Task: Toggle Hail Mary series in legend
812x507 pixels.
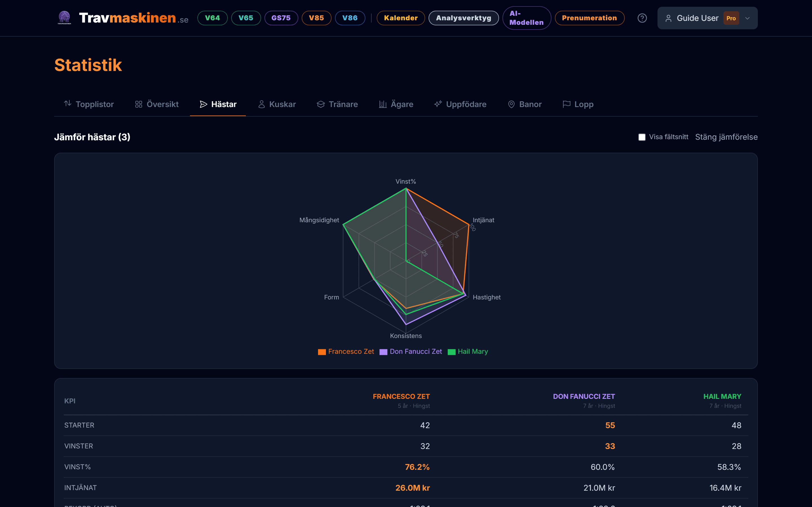Action: click(x=473, y=352)
